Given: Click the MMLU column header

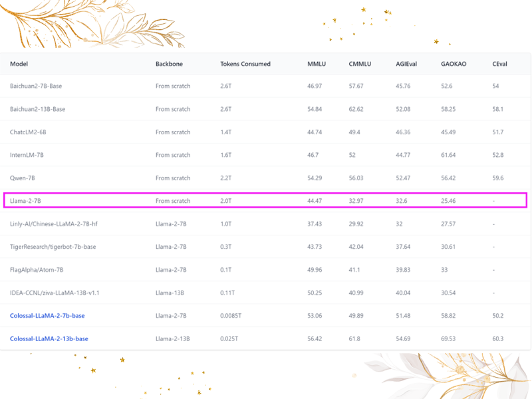Looking at the screenshot, I should [x=317, y=64].
